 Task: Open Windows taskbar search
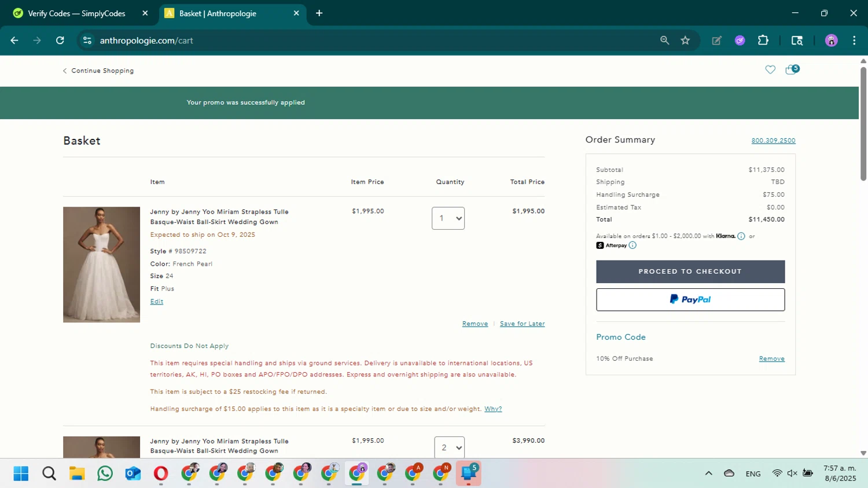[49, 474]
